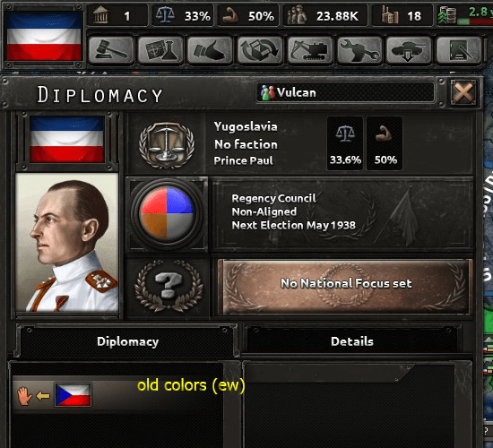Close the Diplomacy window
This screenshot has height=448, width=493.
[x=463, y=92]
